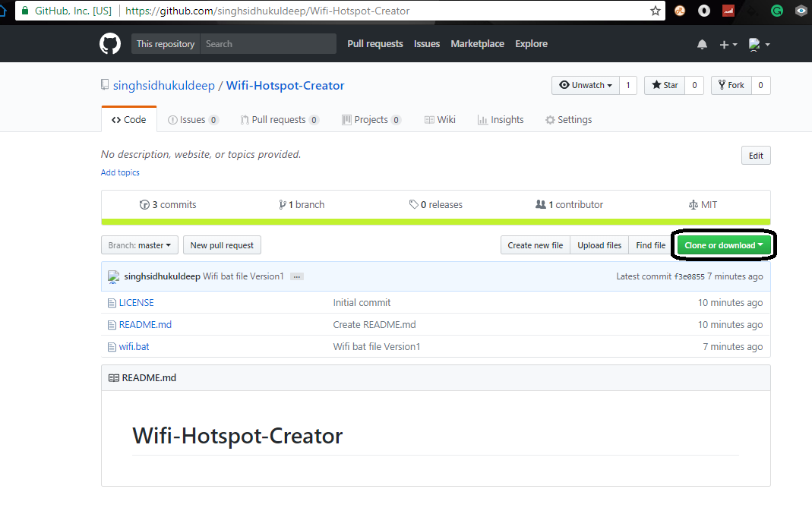The width and height of the screenshot is (812, 511).
Task: Open the plus create-new dropdown
Action: (x=728, y=45)
